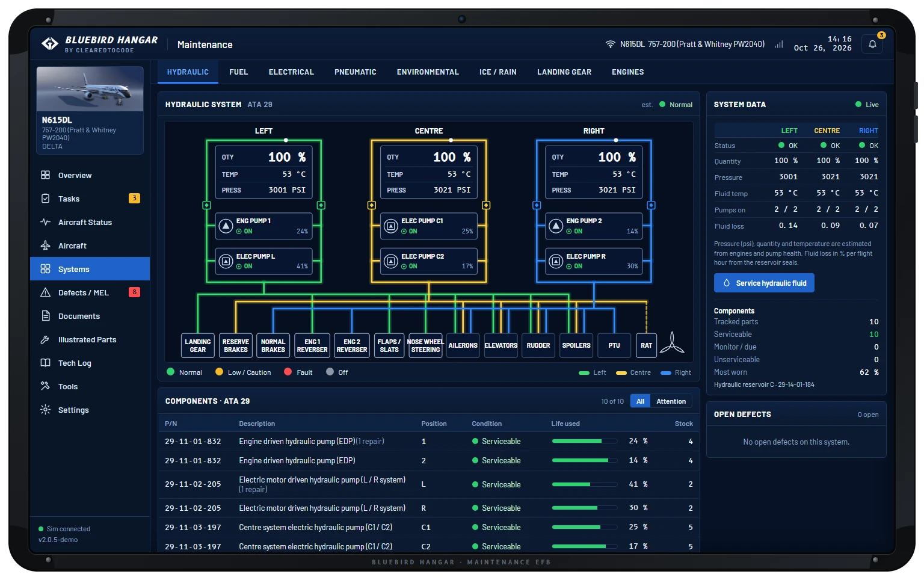Image resolution: width=924 pixels, height=580 pixels.
Task: Click the Defects / MEL badge showing 8
Action: 134,292
